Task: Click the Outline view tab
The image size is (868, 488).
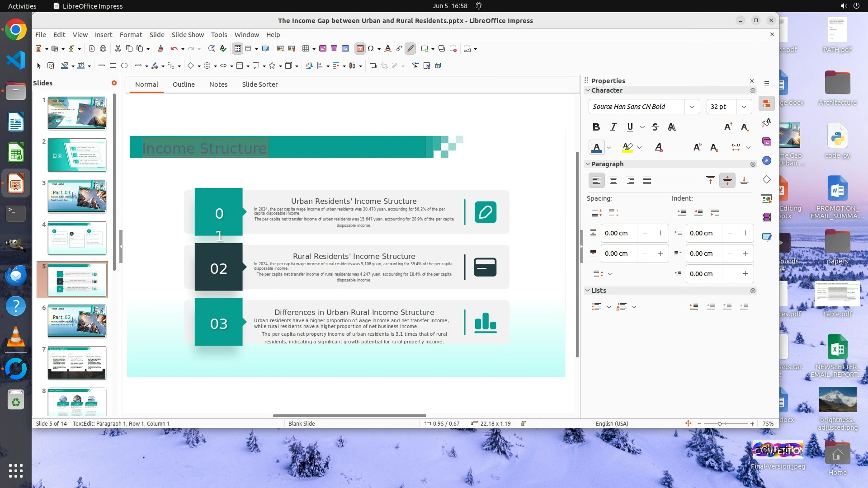Action: tap(184, 84)
